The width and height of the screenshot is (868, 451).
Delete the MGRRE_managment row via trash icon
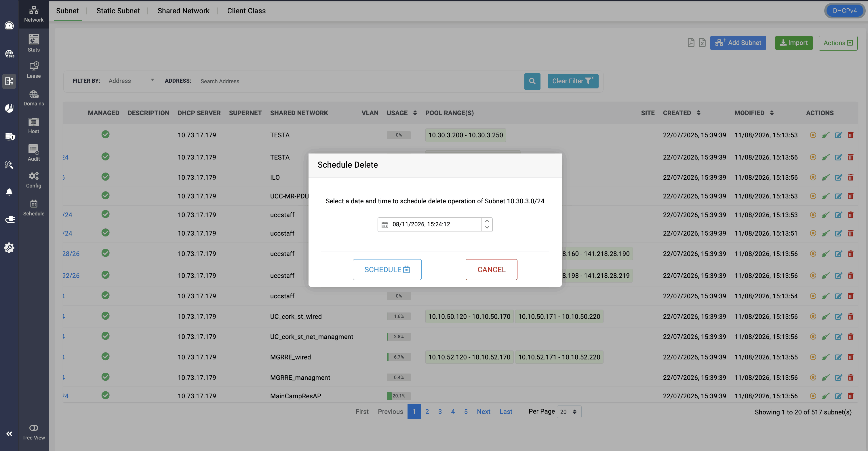pyautogui.click(x=850, y=378)
